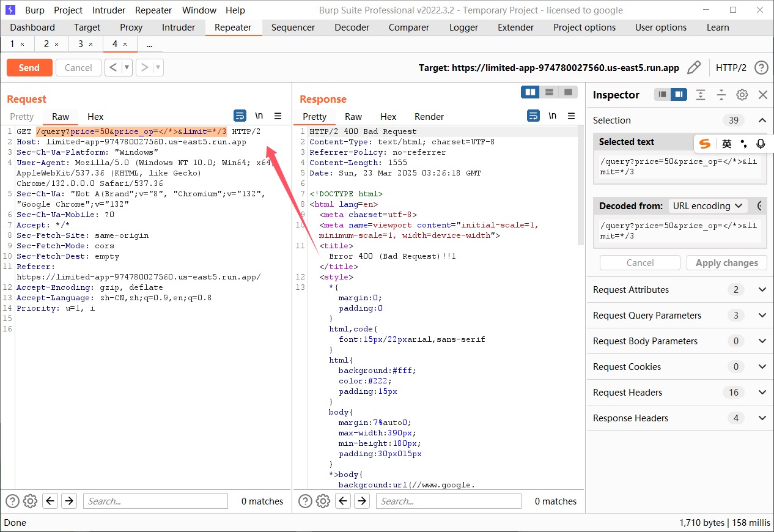Viewport: 774px width, 532px height.
Task: Select Inspector docked-right layout toggle
Action: tap(678, 95)
